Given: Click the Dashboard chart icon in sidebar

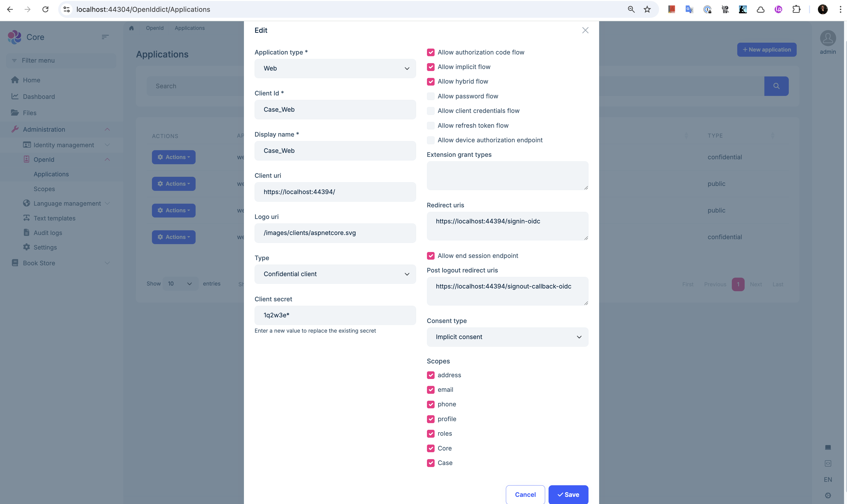Looking at the screenshot, I should [15, 96].
